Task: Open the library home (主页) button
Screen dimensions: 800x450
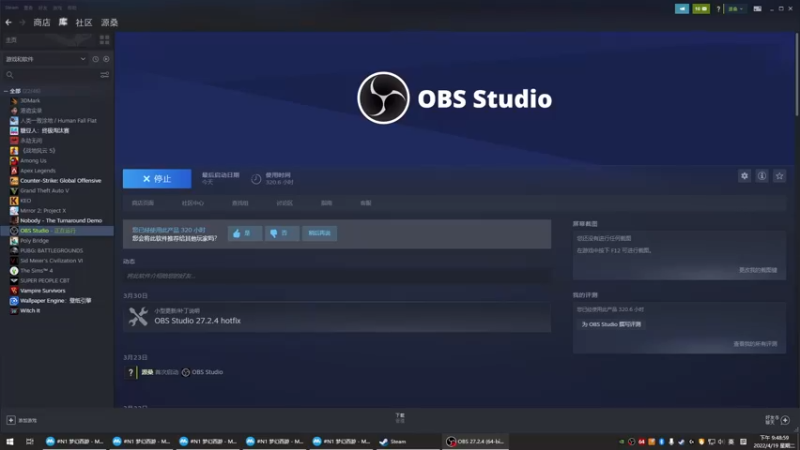Action: (x=11, y=40)
